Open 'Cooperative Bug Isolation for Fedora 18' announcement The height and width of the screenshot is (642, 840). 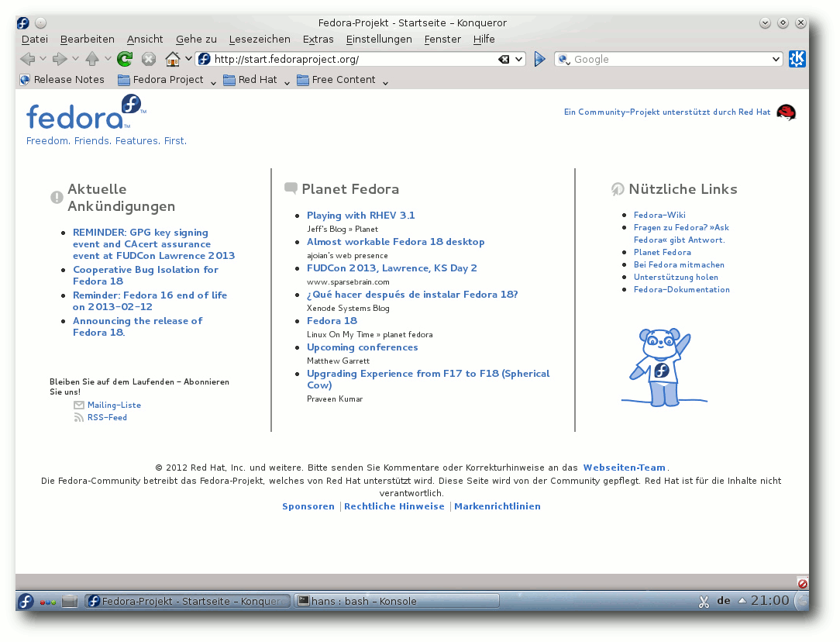pyautogui.click(x=146, y=275)
